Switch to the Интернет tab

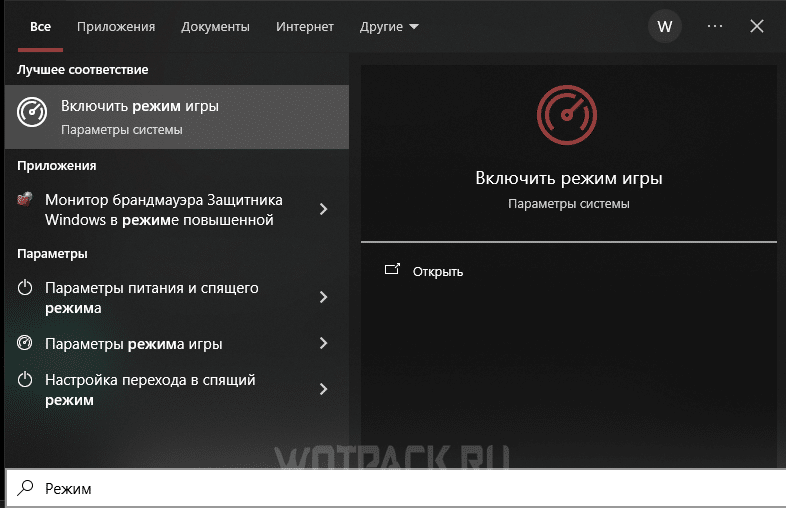pos(305,27)
